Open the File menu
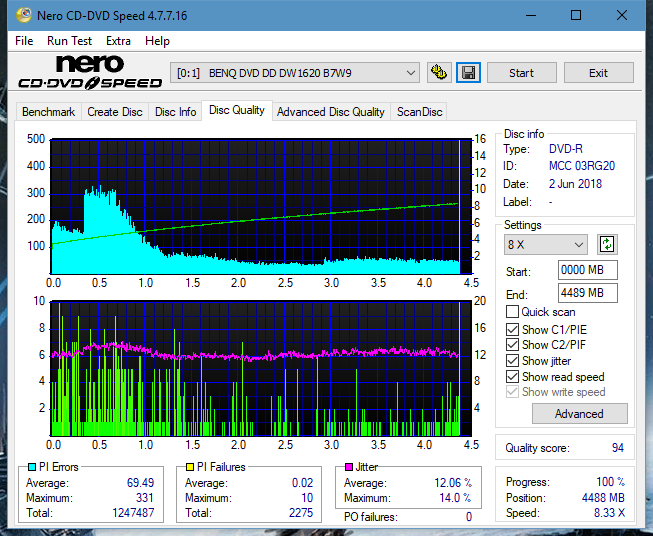The width and height of the screenshot is (653, 536). point(24,41)
